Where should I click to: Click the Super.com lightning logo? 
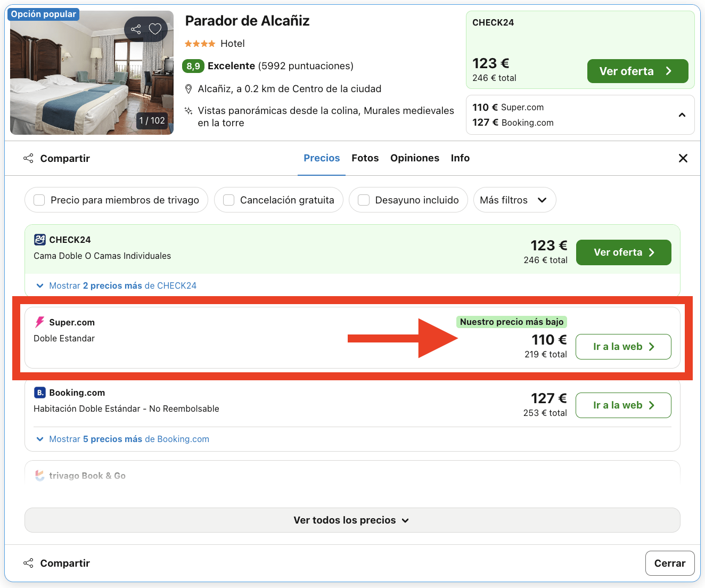39,322
